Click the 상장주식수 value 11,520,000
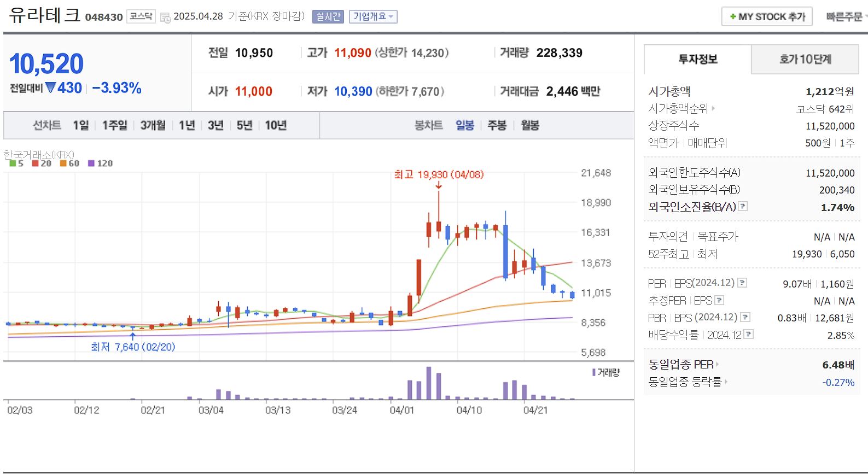868x474 pixels. click(x=830, y=126)
